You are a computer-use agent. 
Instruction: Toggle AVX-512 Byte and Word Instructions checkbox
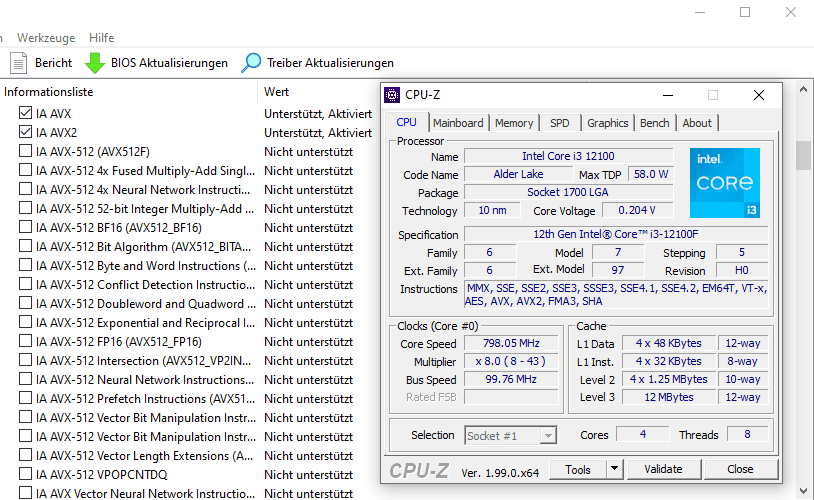[x=25, y=265]
